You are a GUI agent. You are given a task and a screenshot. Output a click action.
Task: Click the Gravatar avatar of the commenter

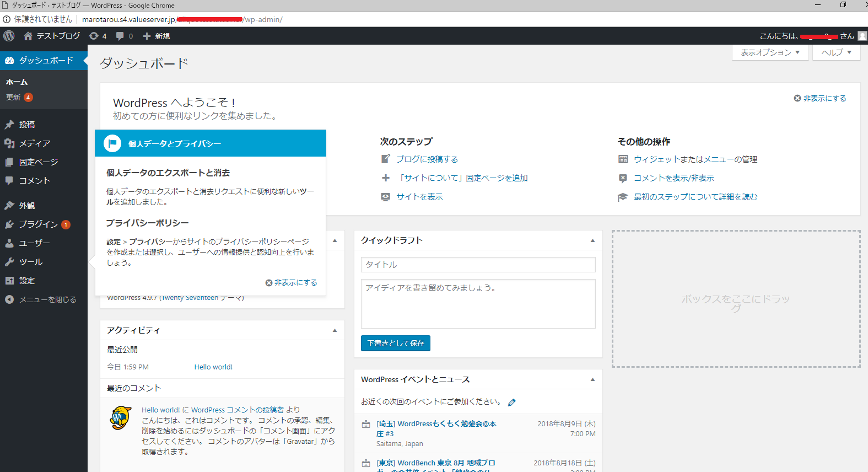(x=121, y=418)
